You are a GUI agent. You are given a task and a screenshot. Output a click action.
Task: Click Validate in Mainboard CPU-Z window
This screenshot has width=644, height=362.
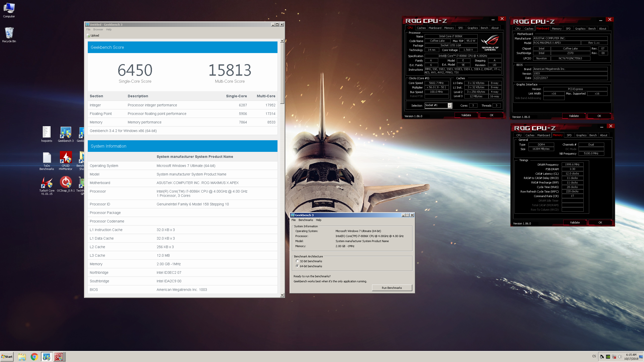574,116
